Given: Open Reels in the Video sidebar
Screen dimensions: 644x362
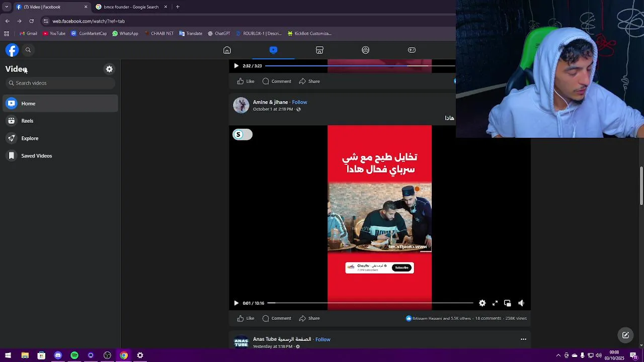Looking at the screenshot, I should (60, 121).
